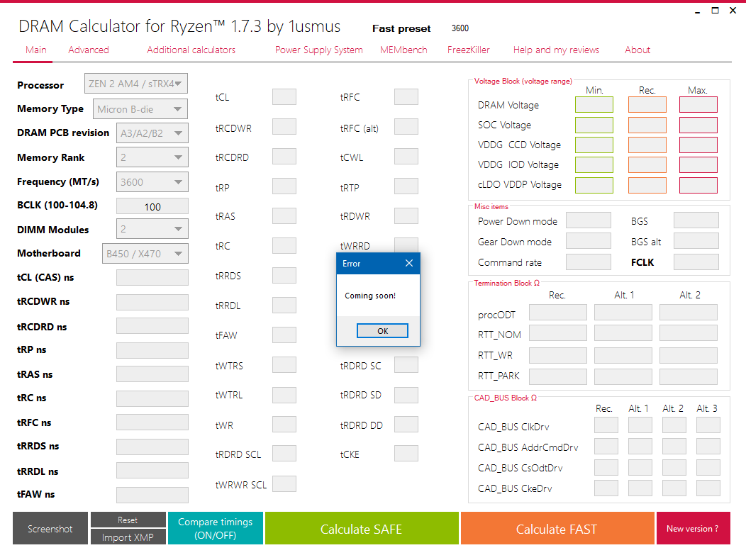Click CAD_BUS CkeDrv Alt. 3 field
Viewport: 746px width, 560px height.
point(708,488)
